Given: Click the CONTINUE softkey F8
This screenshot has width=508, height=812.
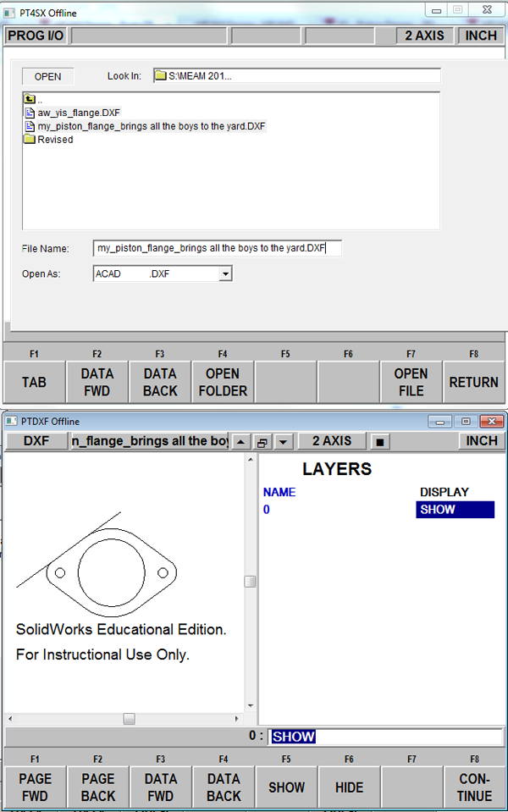Looking at the screenshot, I should 474,787.
